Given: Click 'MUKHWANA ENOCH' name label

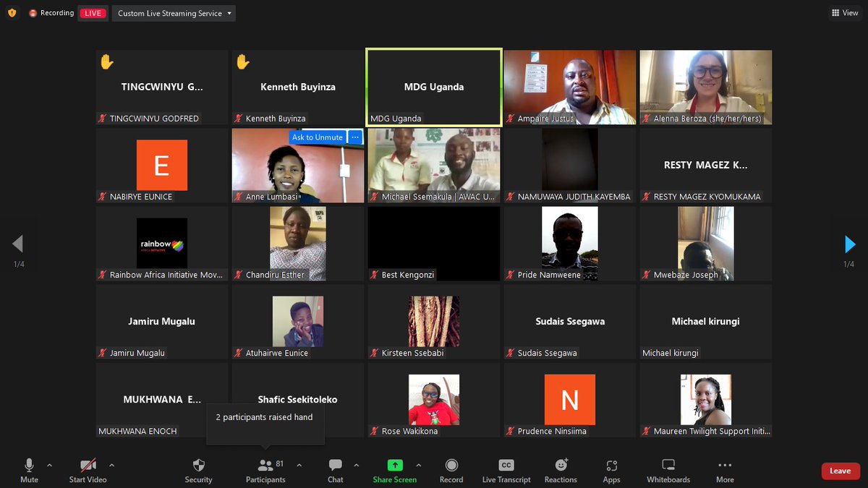Looking at the screenshot, I should point(137,431).
